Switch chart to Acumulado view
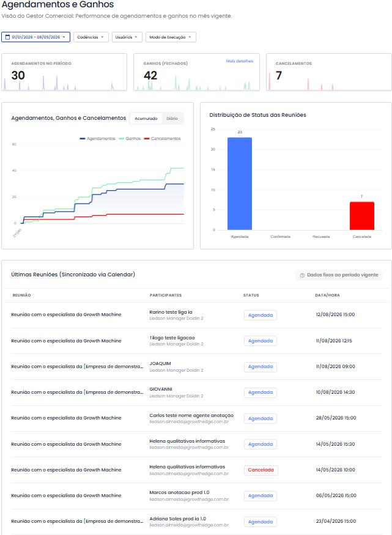 tap(146, 119)
